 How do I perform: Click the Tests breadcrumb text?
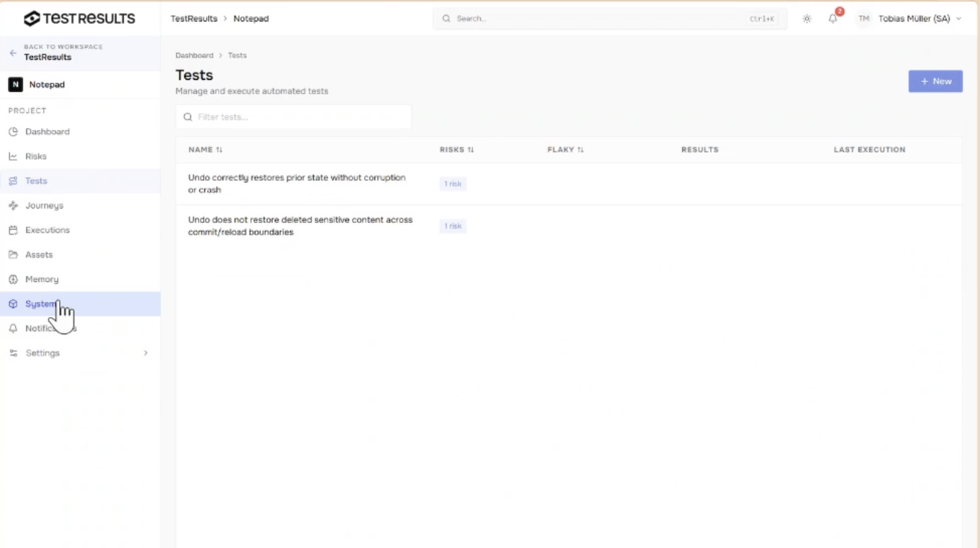coord(237,55)
